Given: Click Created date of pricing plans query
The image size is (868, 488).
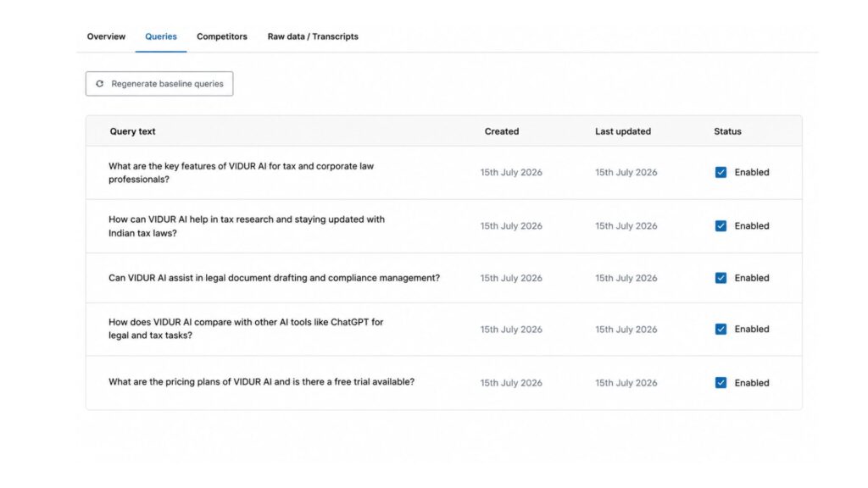Looking at the screenshot, I should tap(511, 383).
